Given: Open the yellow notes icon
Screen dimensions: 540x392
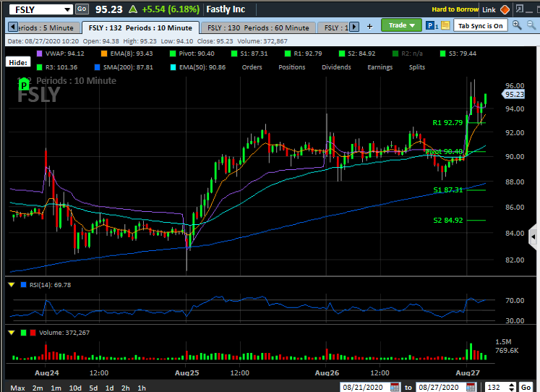Looking at the screenshot, I should [x=445, y=25].
